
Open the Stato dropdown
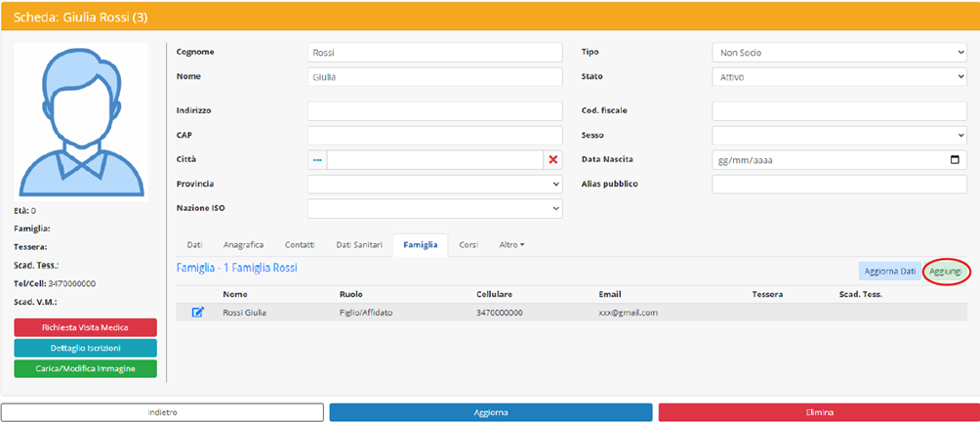(x=838, y=76)
